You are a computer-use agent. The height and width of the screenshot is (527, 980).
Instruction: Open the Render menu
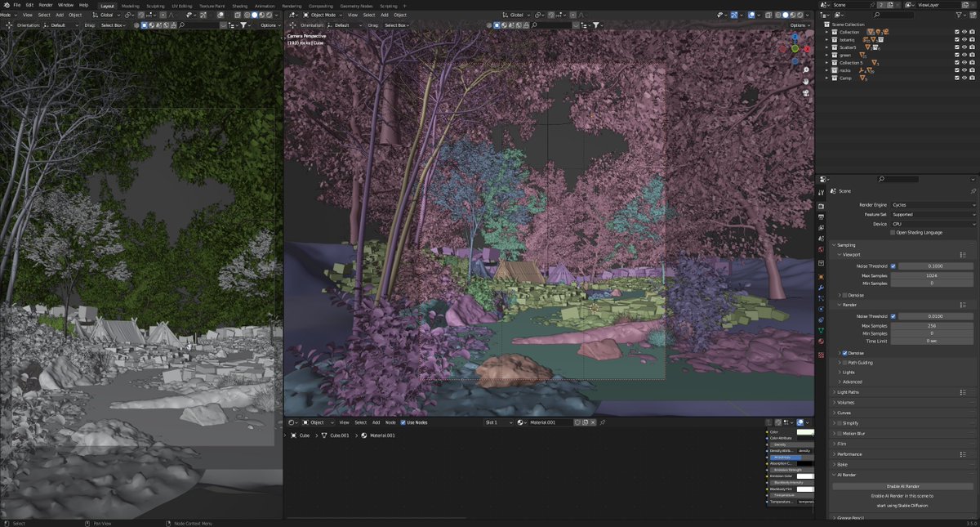coord(46,5)
